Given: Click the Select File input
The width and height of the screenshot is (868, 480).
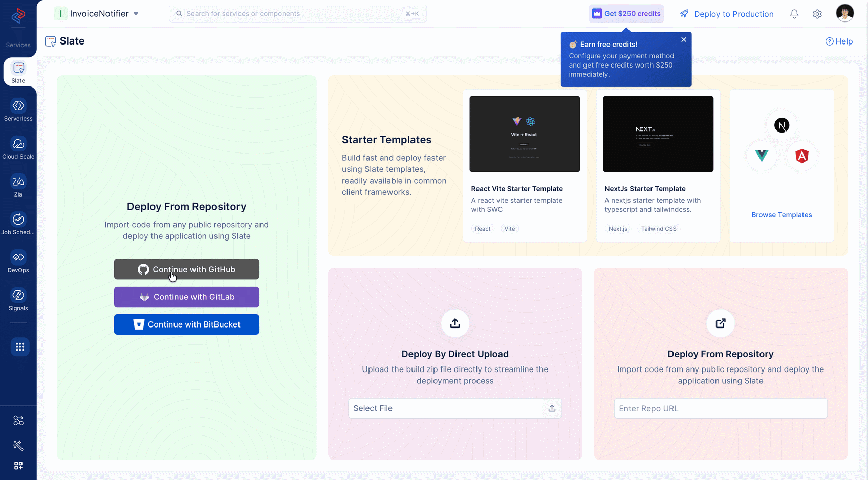Looking at the screenshot, I should pyautogui.click(x=455, y=408).
